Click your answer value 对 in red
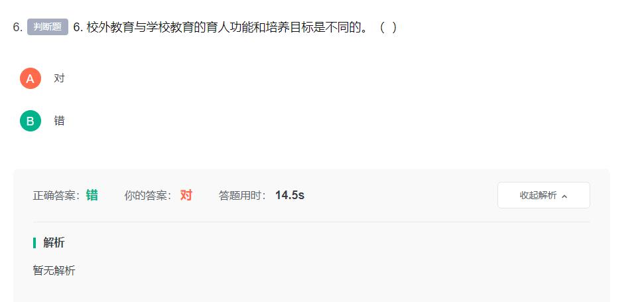Image resolution: width=644 pixels, height=302 pixels. pos(186,195)
